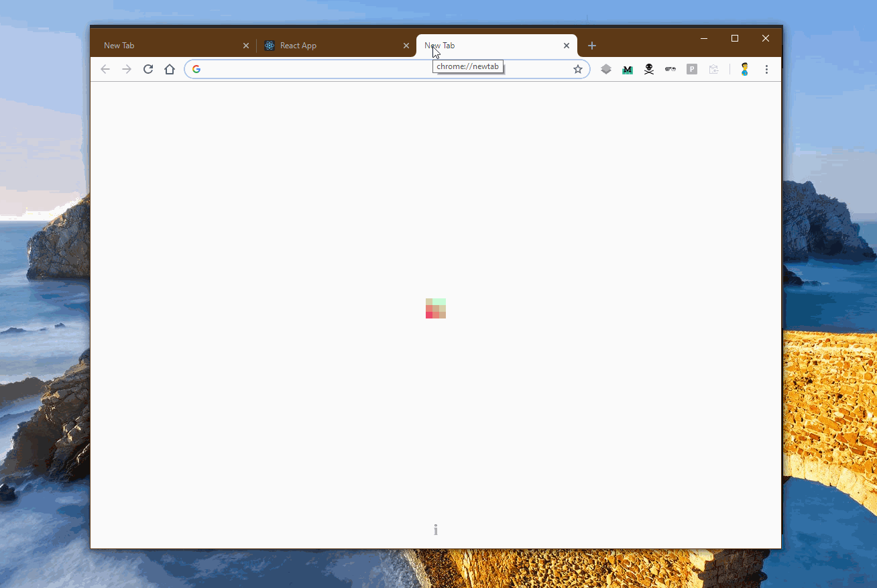Click the chrome://newtab URL tooltip
The image size is (877, 588).
click(467, 66)
